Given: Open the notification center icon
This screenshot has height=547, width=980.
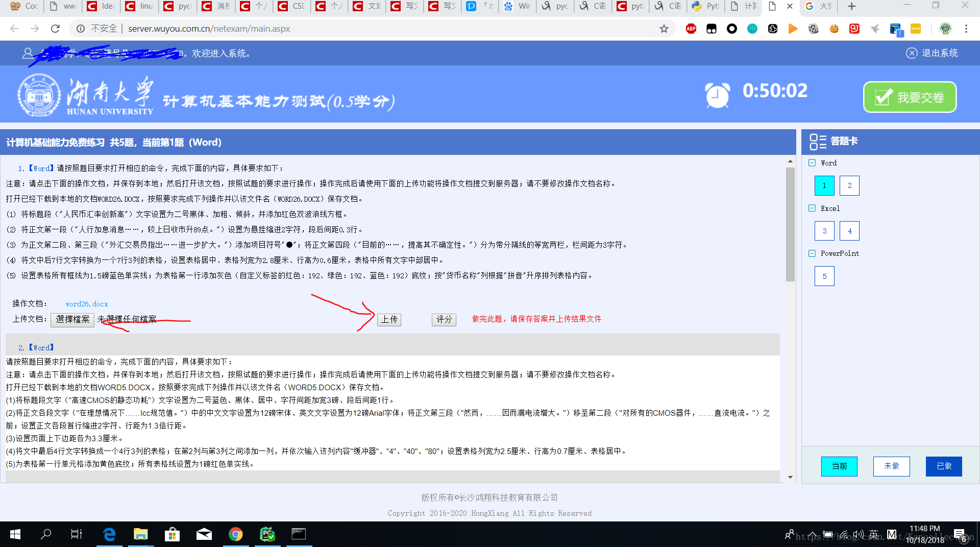Looking at the screenshot, I should [960, 535].
